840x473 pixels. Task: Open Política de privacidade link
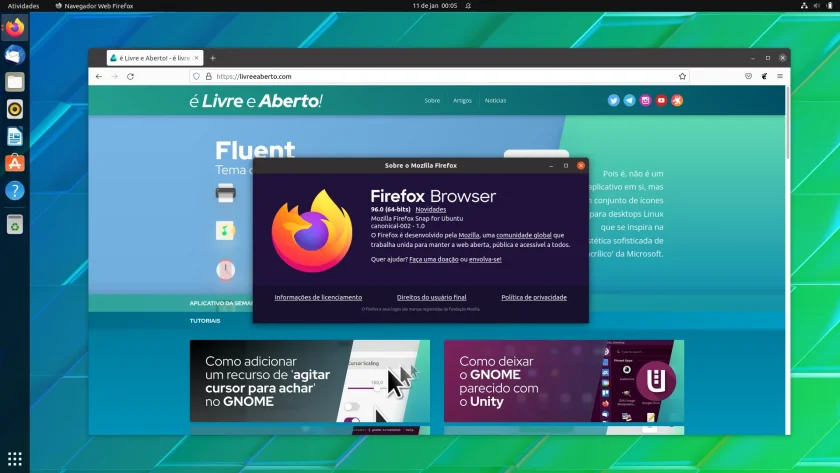(534, 297)
